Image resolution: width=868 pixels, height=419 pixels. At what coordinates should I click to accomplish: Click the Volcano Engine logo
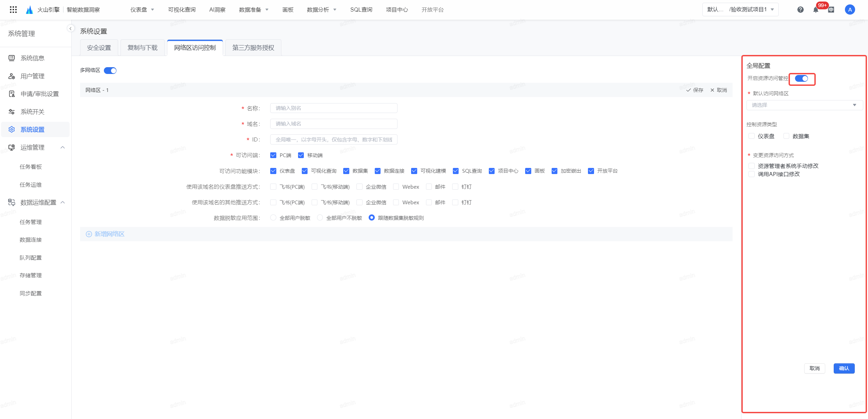click(30, 9)
